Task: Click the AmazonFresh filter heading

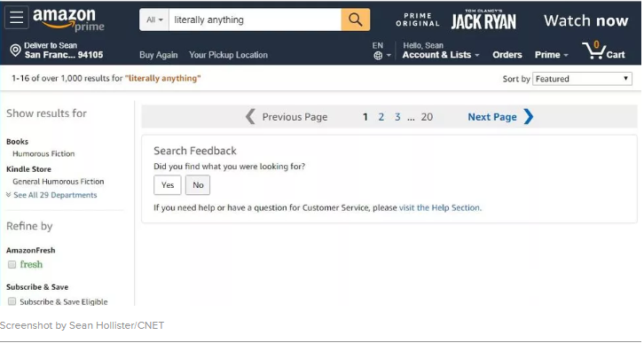Action: 31,250
